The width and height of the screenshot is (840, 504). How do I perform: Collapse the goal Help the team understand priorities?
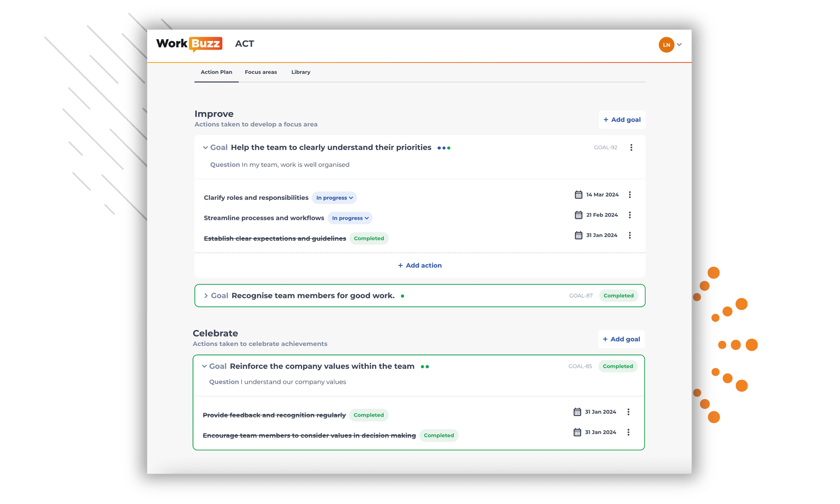[205, 147]
